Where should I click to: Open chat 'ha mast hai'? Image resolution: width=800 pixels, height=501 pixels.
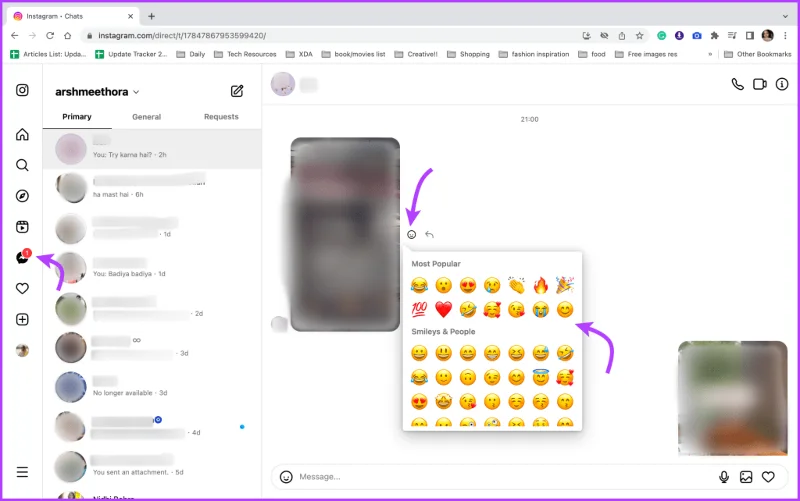pos(152,188)
